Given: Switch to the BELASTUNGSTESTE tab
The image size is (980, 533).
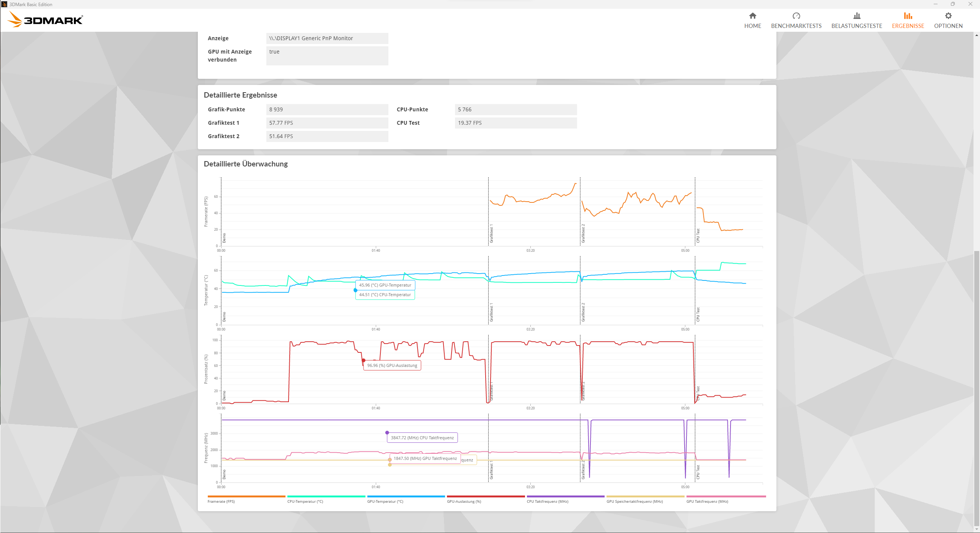Looking at the screenshot, I should (856, 26).
